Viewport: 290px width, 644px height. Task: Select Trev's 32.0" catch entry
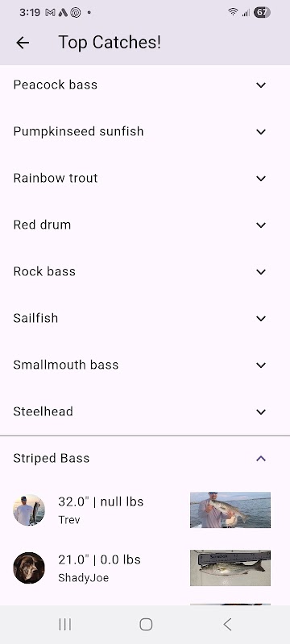(x=145, y=510)
